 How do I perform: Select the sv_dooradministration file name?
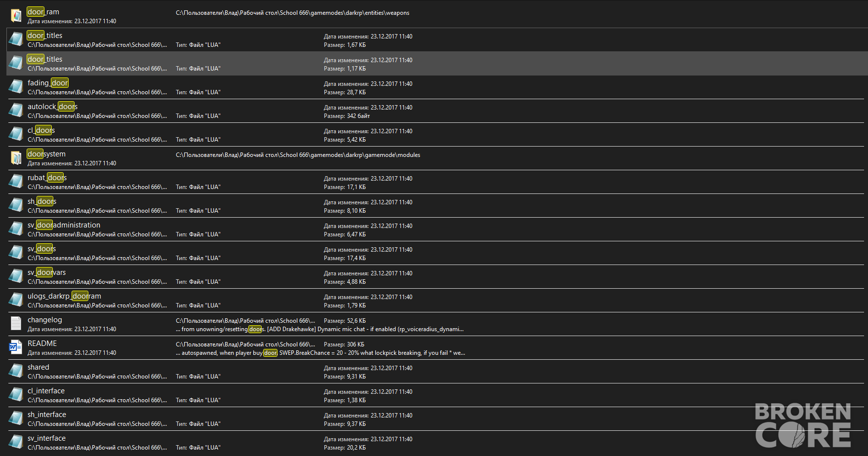64,225
